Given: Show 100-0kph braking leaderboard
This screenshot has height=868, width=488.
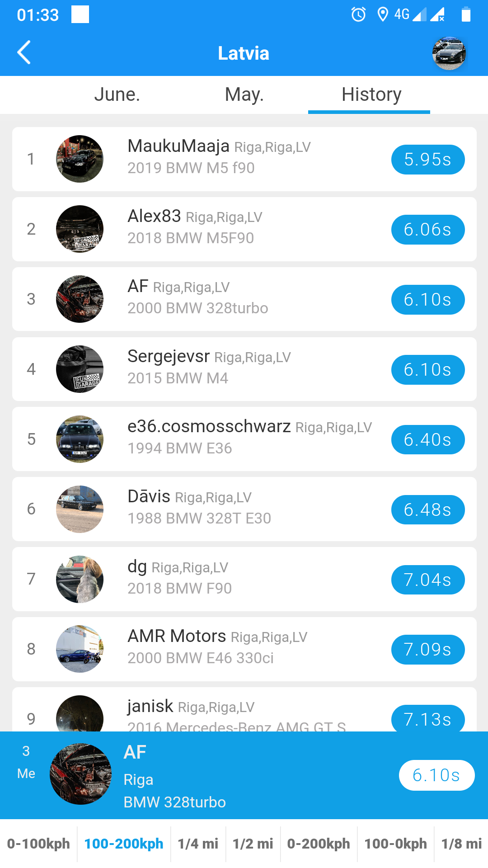Looking at the screenshot, I should tap(395, 844).
